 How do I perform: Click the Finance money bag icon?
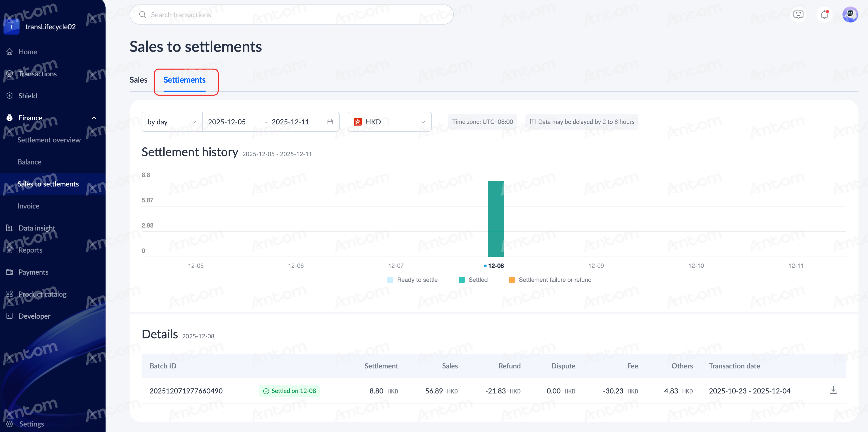tap(10, 118)
